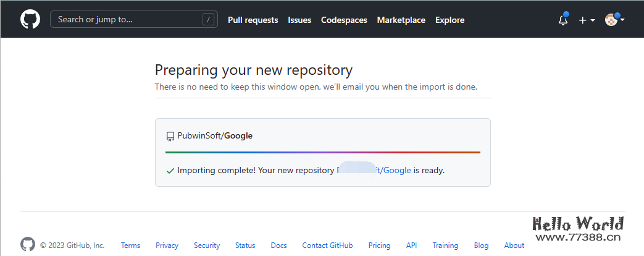This screenshot has height=256, width=644.
Task: Navigate to Marketplace in header
Action: click(x=401, y=20)
